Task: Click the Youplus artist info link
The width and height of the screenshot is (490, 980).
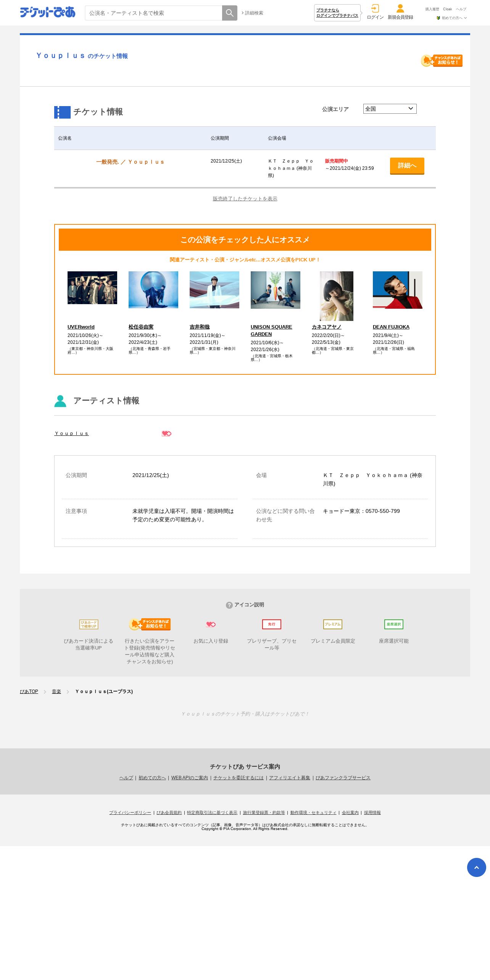Action: (x=72, y=434)
